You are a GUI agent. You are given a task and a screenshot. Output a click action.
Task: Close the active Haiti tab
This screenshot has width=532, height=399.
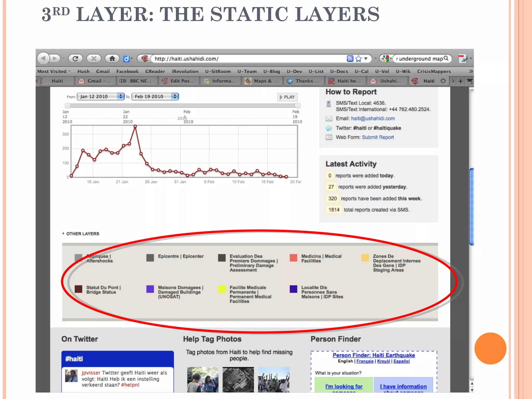(443, 81)
